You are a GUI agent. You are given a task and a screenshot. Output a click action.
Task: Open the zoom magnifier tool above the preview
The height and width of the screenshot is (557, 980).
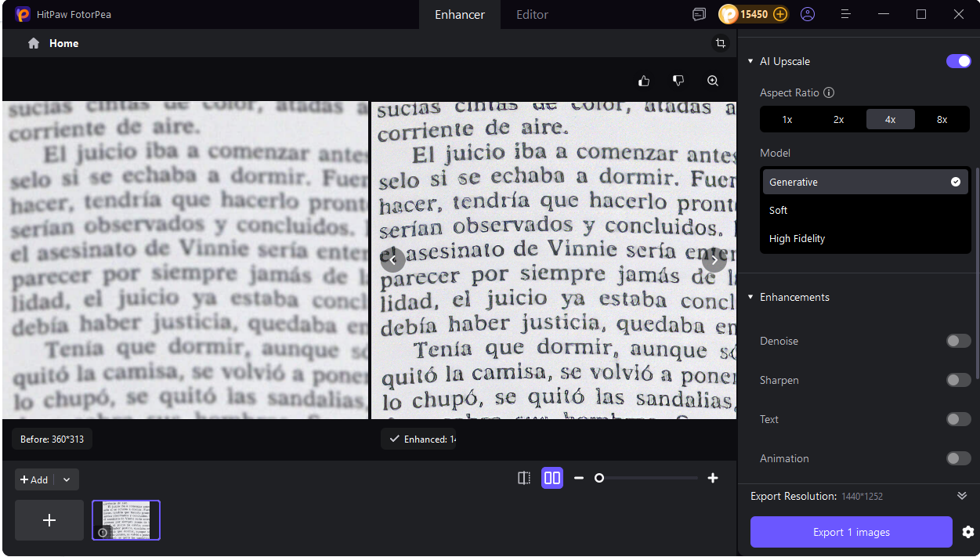click(713, 80)
